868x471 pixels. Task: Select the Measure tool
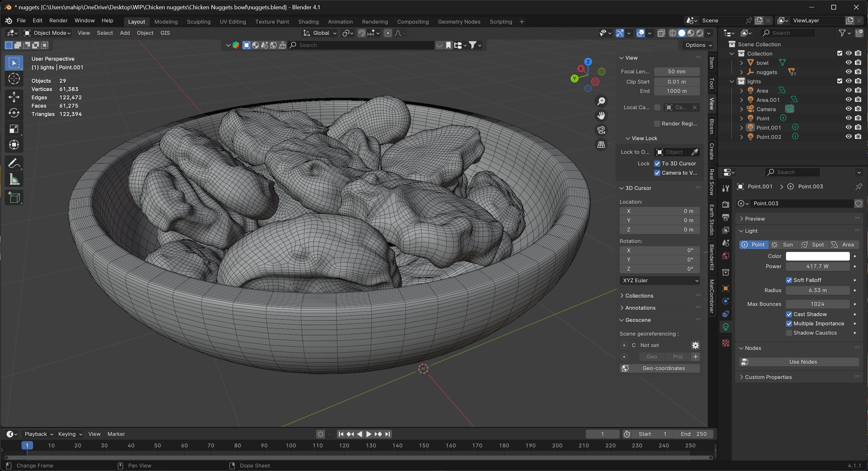(14, 180)
